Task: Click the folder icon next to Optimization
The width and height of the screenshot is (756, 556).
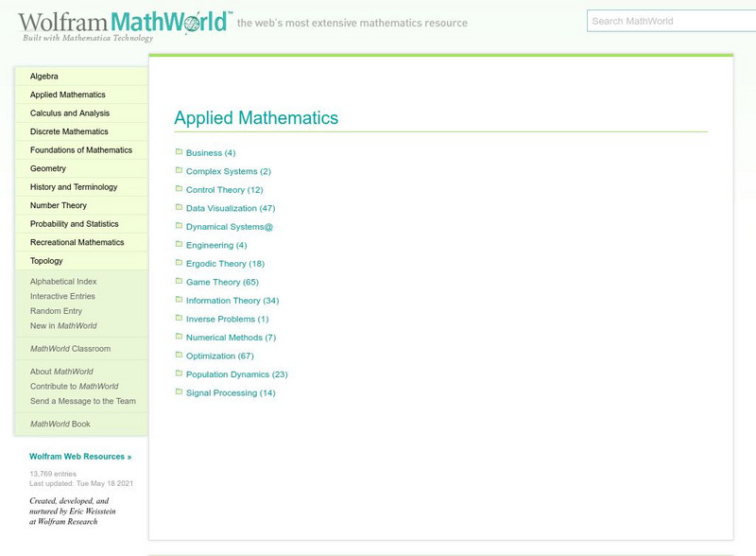Action: click(x=179, y=356)
